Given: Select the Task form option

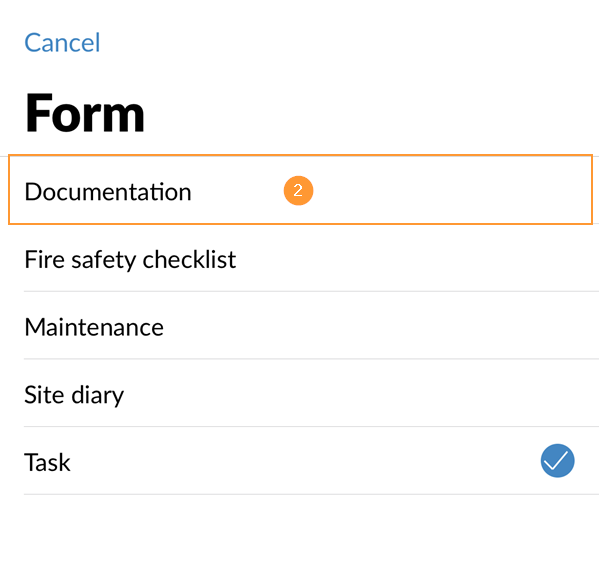Looking at the screenshot, I should click(300, 461).
